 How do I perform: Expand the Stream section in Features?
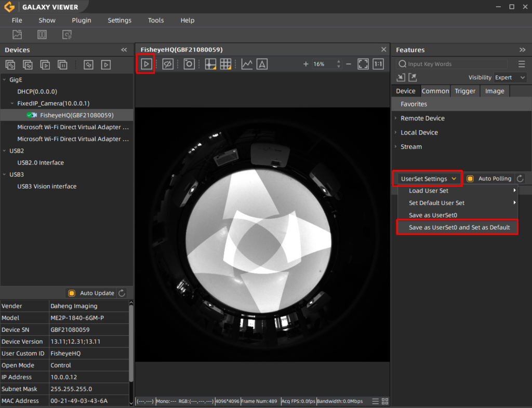click(411, 146)
